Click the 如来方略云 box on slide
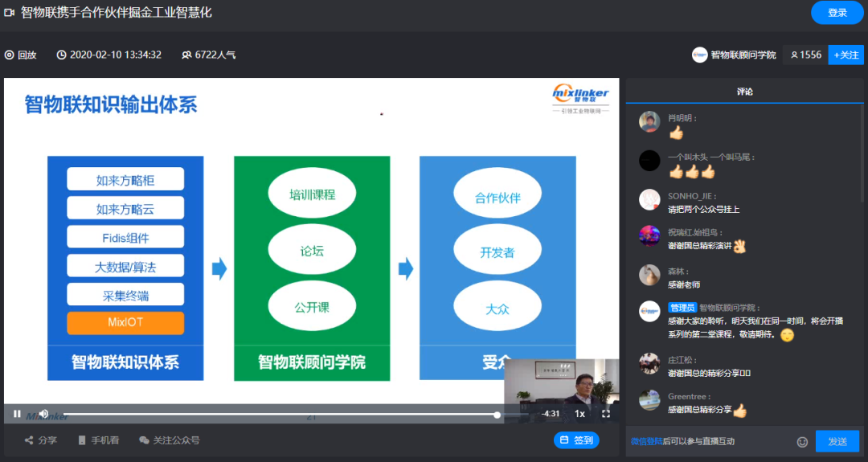 click(x=125, y=208)
